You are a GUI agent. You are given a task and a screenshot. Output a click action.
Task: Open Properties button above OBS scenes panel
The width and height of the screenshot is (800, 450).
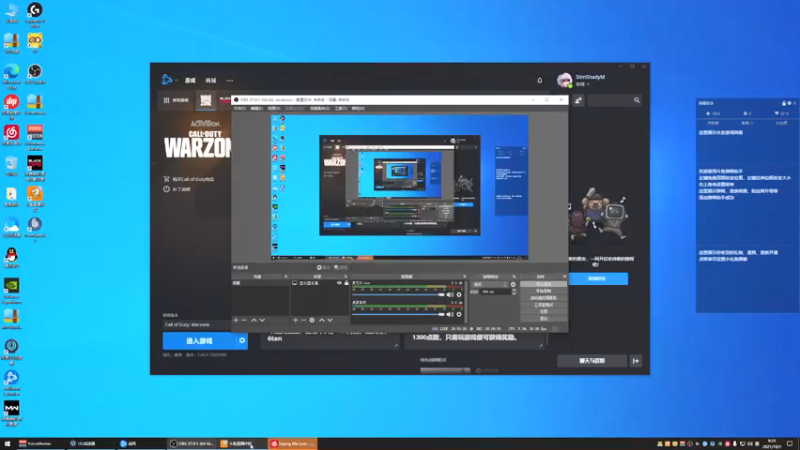click(323, 267)
